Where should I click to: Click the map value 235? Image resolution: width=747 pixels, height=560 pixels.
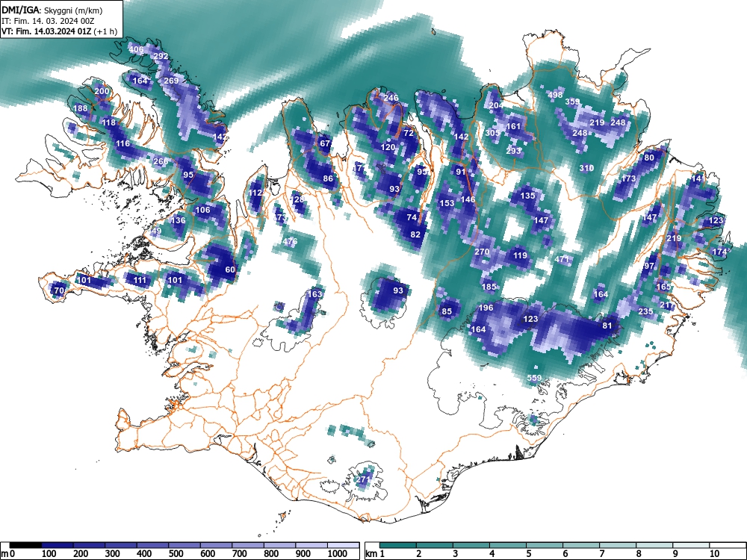click(x=645, y=311)
